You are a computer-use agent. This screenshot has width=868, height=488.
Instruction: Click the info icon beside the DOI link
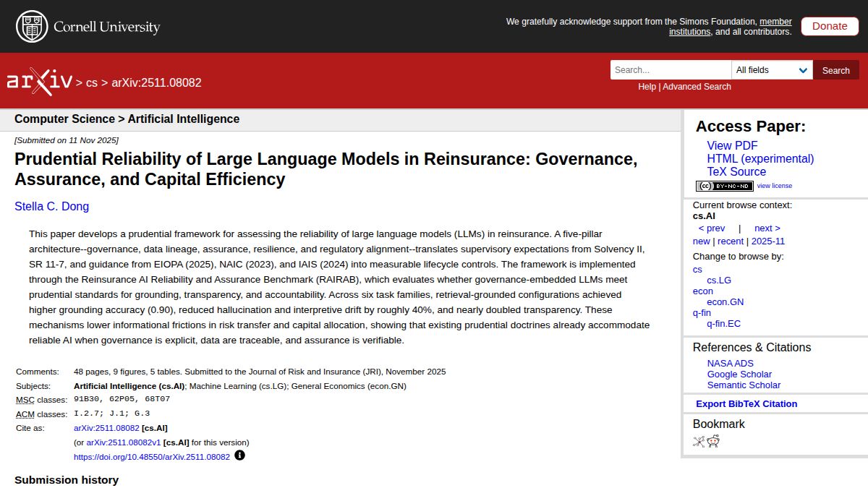point(240,455)
